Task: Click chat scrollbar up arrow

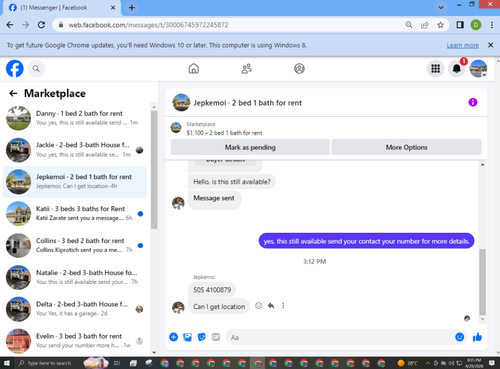Action: coord(482,165)
